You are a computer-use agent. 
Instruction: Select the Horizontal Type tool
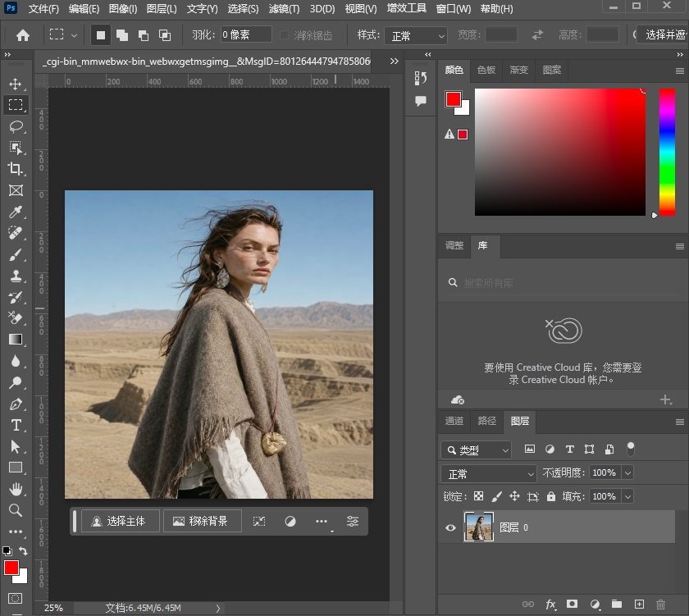click(16, 425)
